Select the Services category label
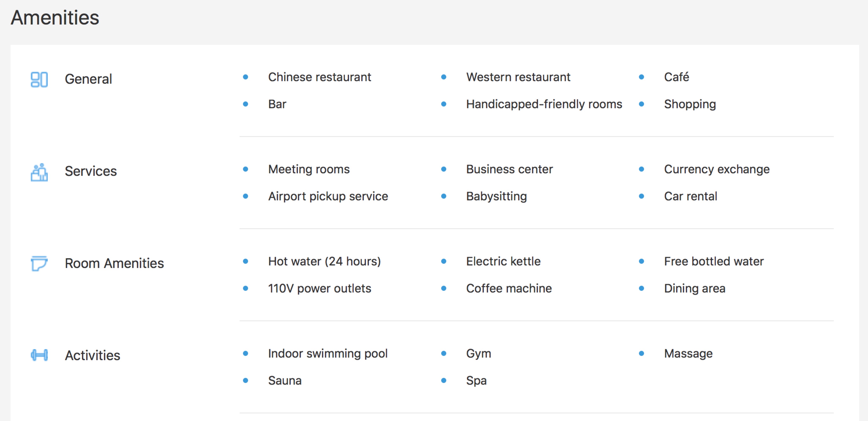Image resolution: width=868 pixels, height=421 pixels. point(91,171)
